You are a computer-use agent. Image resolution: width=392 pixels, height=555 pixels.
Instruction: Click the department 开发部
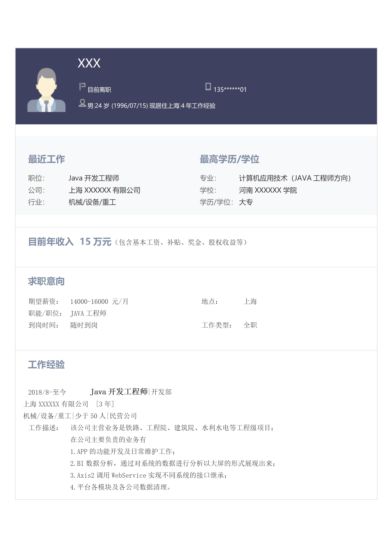tap(161, 392)
